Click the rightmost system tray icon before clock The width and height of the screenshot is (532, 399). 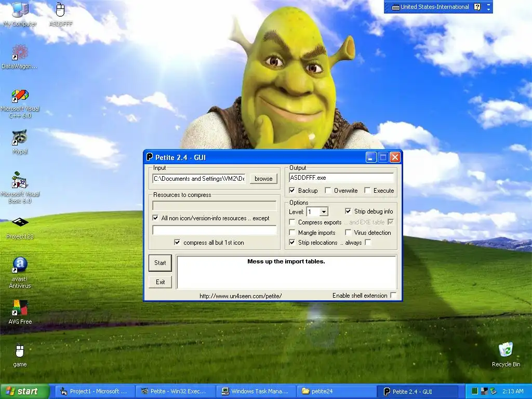click(494, 391)
